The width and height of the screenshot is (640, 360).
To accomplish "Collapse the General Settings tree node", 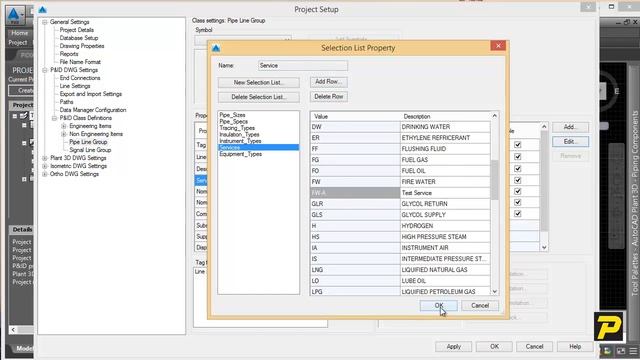I will point(45,22).
